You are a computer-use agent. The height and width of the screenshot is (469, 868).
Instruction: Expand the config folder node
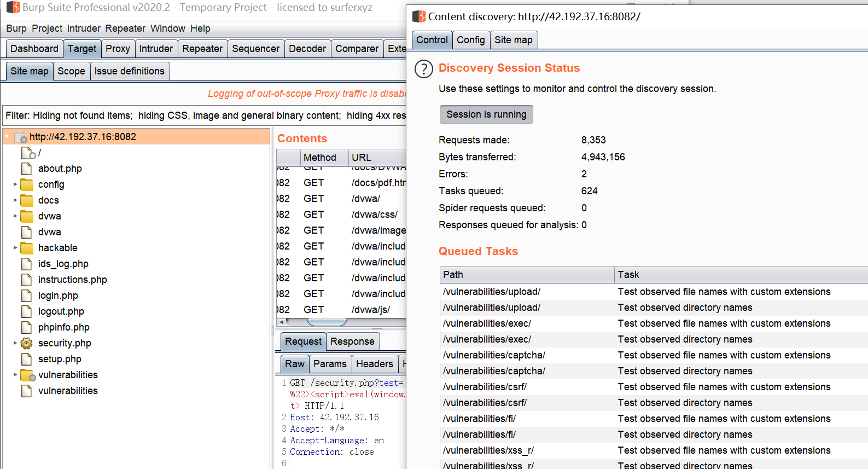(x=15, y=184)
